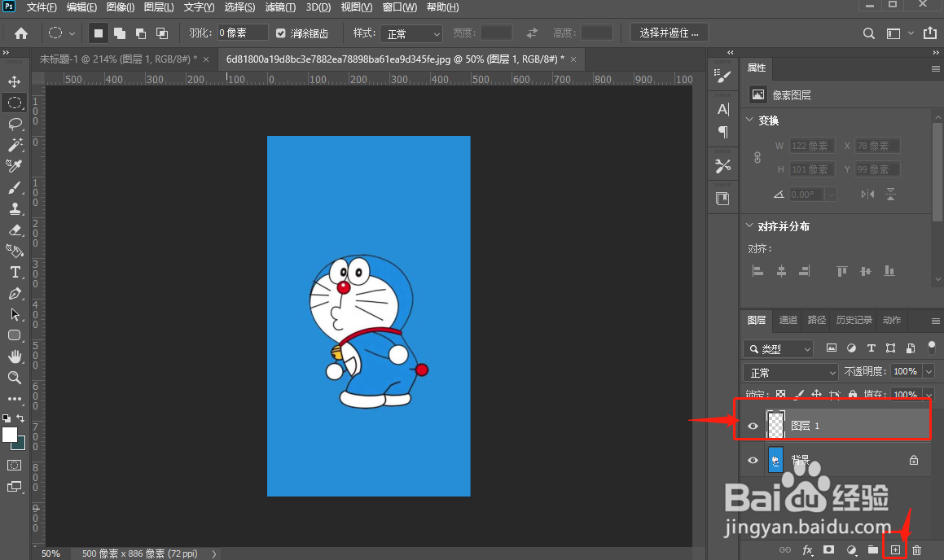944x560 pixels.
Task: Open the workspace switcher dropdown arrow
Action: click(911, 33)
